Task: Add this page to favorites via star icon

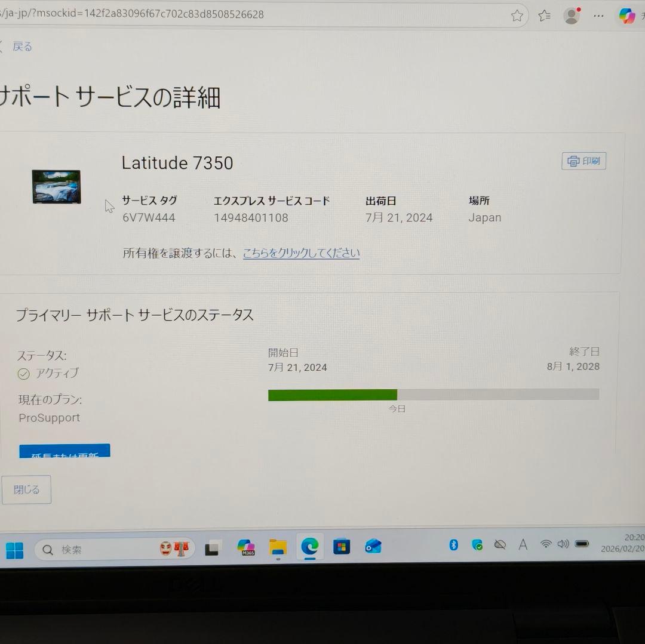Action: click(x=517, y=16)
